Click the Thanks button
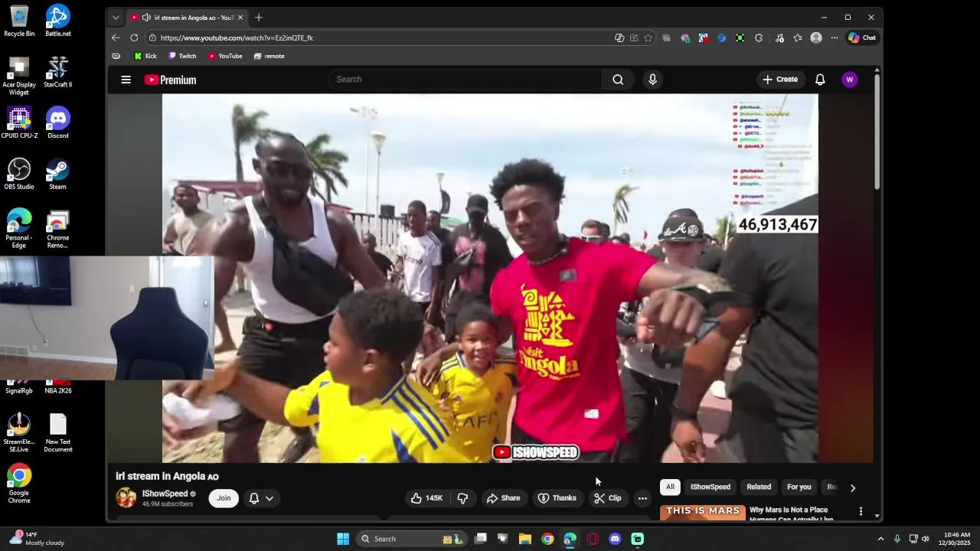The image size is (980, 551). 557,498
